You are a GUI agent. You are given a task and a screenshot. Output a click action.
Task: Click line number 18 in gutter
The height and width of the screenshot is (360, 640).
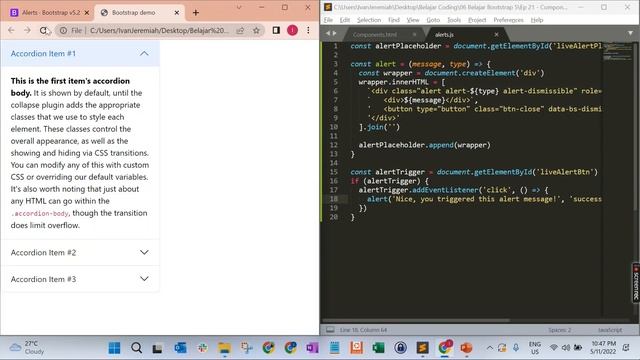[x=334, y=199]
